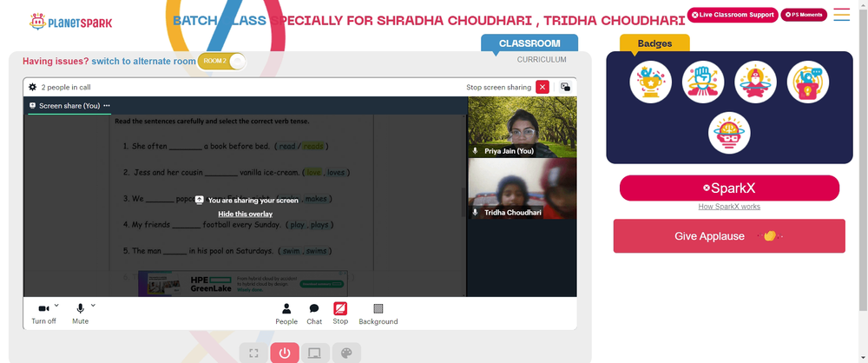
Task: Click the HPE GreenLake ad banner
Action: 242,284
